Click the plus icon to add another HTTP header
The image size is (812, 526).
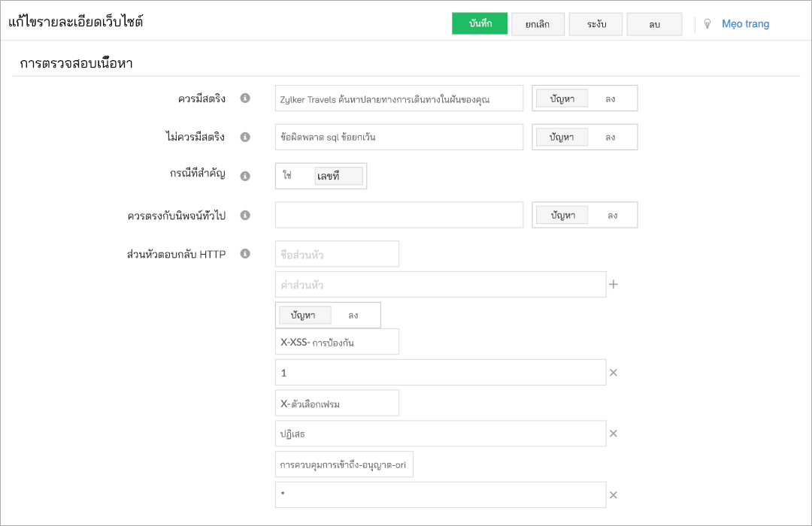(615, 284)
